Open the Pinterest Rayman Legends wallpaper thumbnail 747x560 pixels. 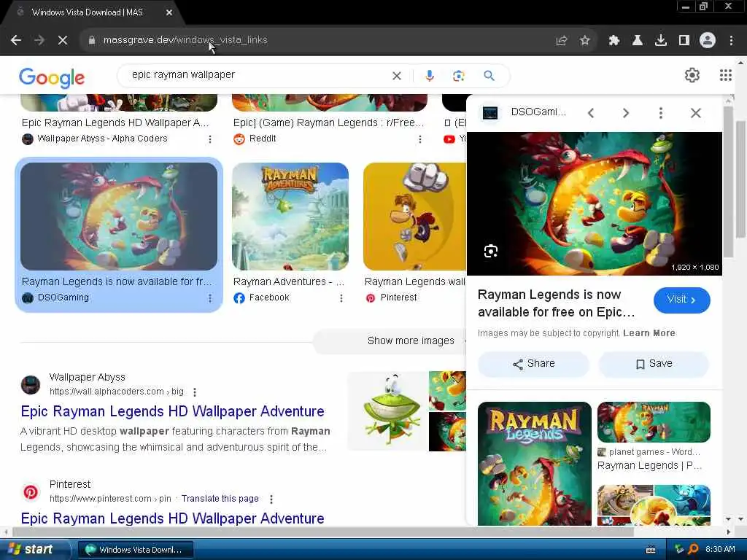point(414,217)
